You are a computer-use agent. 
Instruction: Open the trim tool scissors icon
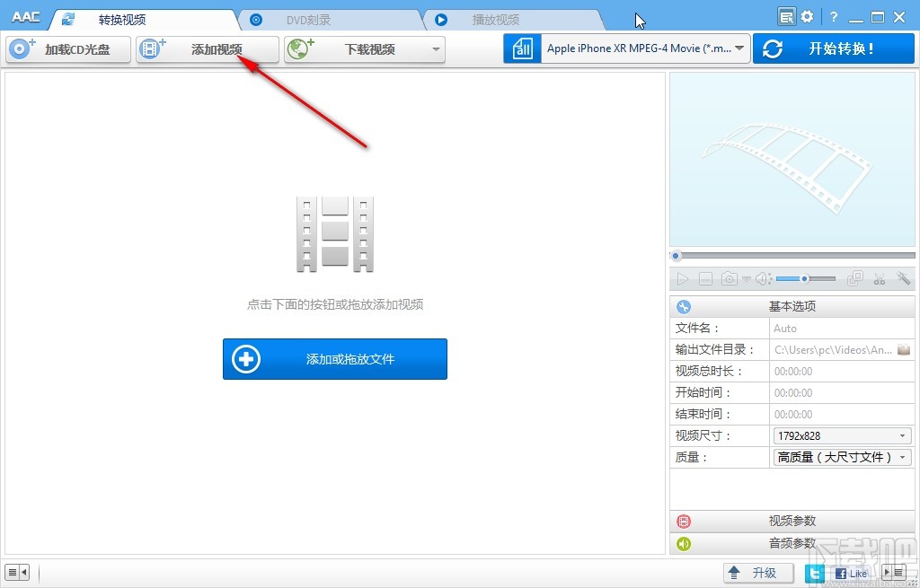point(879,278)
